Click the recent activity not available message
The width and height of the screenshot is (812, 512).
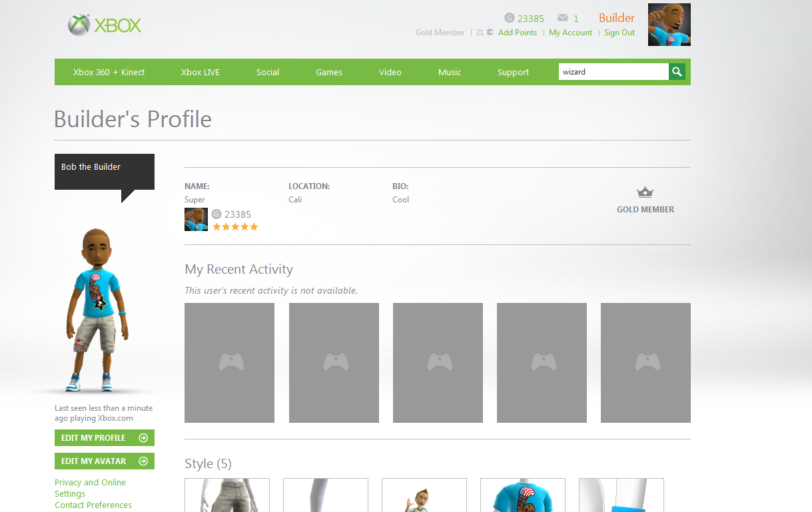coord(271,290)
